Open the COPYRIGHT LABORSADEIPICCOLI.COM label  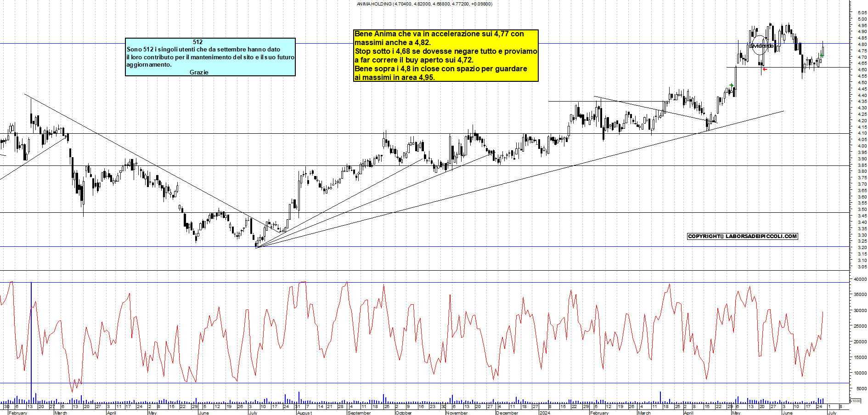click(x=743, y=236)
